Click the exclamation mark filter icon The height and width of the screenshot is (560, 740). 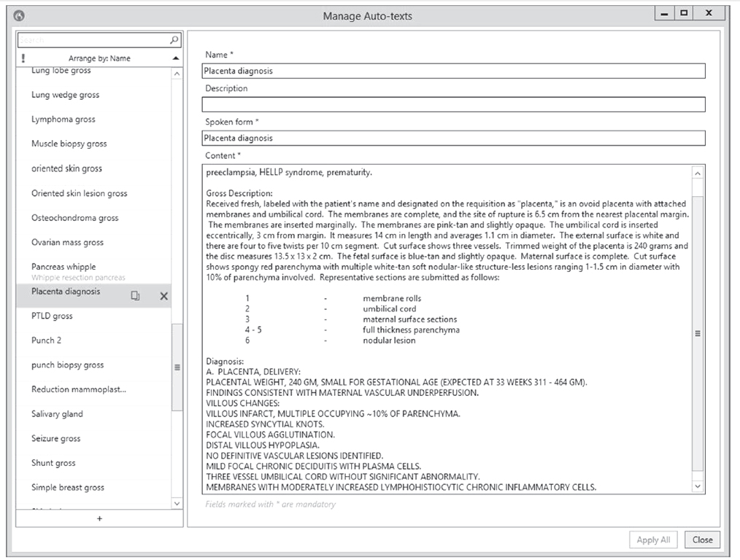point(23,58)
